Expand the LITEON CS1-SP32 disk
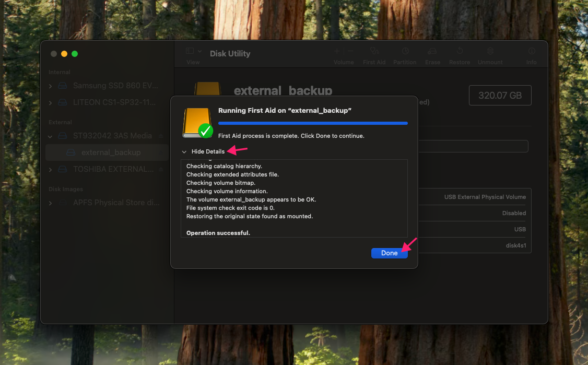The image size is (588, 365). click(50, 103)
